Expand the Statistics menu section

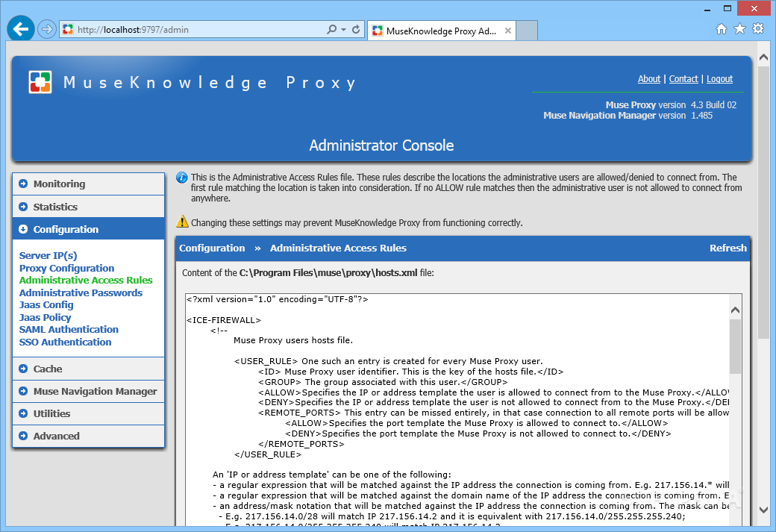(89, 207)
